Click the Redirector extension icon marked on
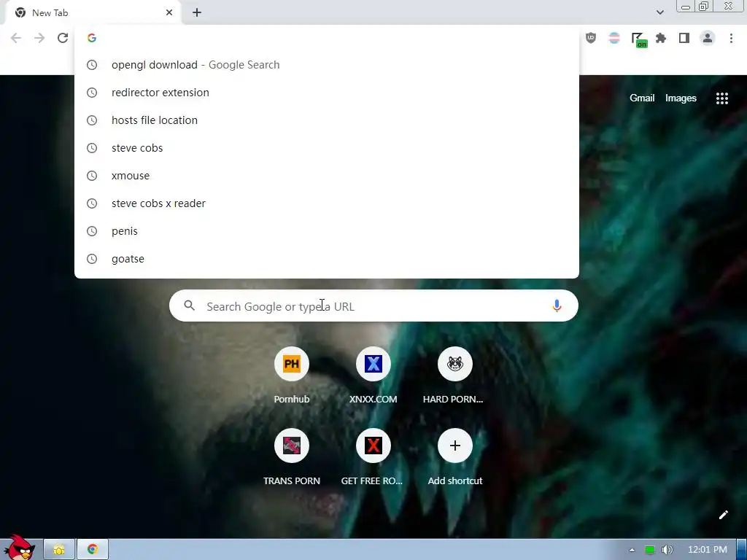Viewport: 747px width, 560px height. (x=638, y=39)
